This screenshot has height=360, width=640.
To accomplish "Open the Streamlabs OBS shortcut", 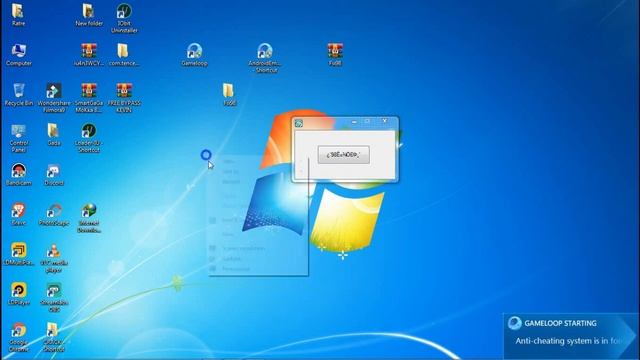I will coord(54,297).
